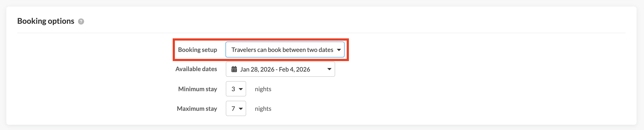Image resolution: width=644 pixels, height=130 pixels.
Task: Click the Booking setup label
Action: [197, 50]
